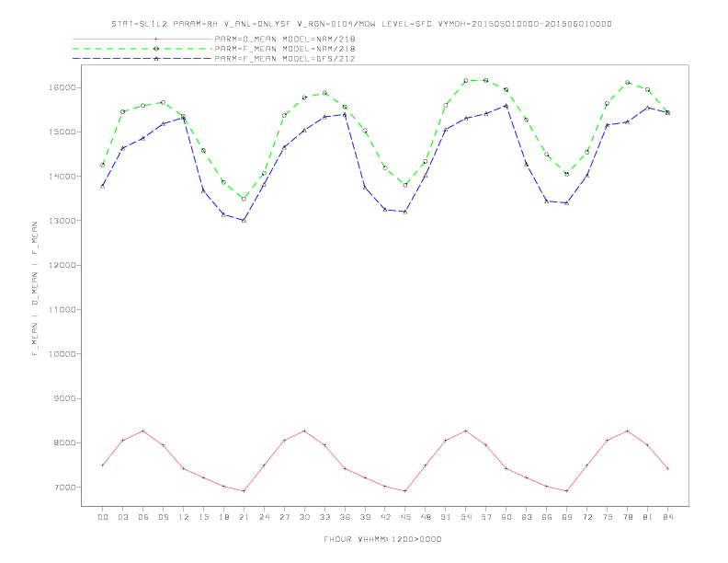Click the 7000 y-axis tick label
Image resolution: width=728 pixels, height=563 pixels.
64,488
